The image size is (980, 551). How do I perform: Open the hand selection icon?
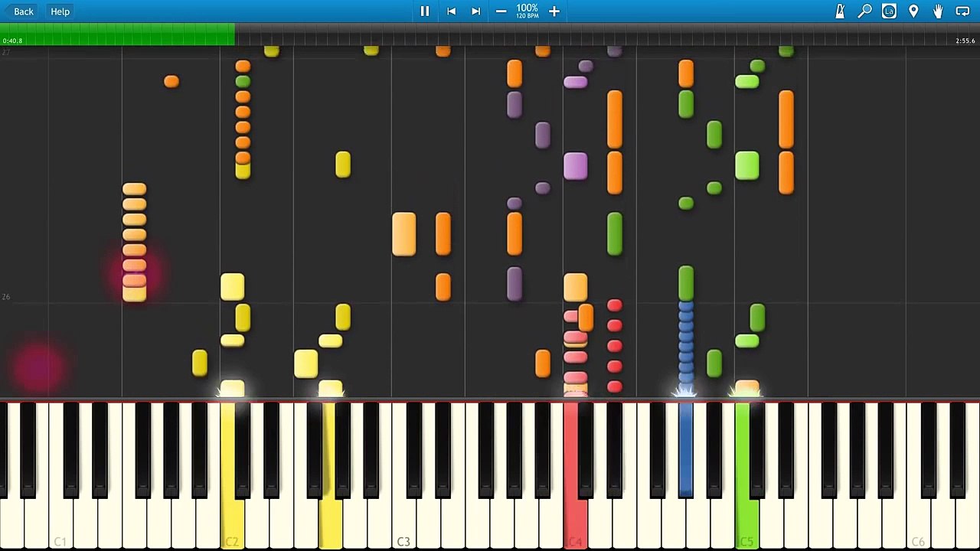point(938,11)
